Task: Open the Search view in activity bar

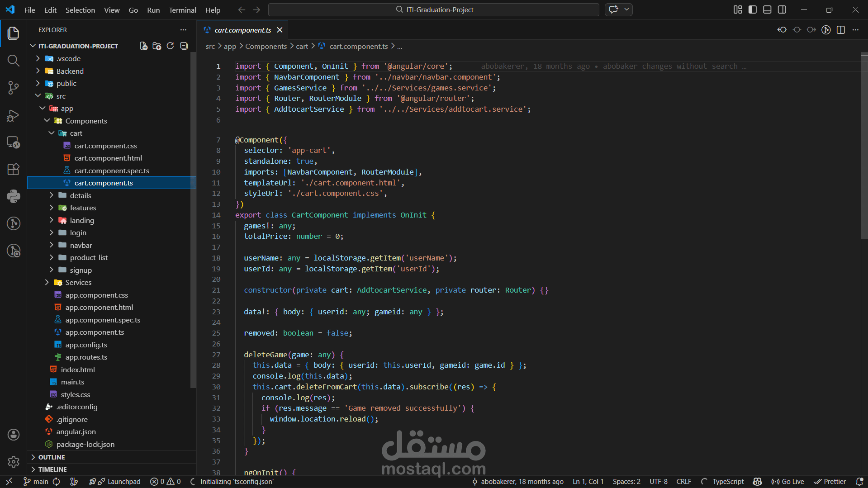Action: (x=13, y=61)
